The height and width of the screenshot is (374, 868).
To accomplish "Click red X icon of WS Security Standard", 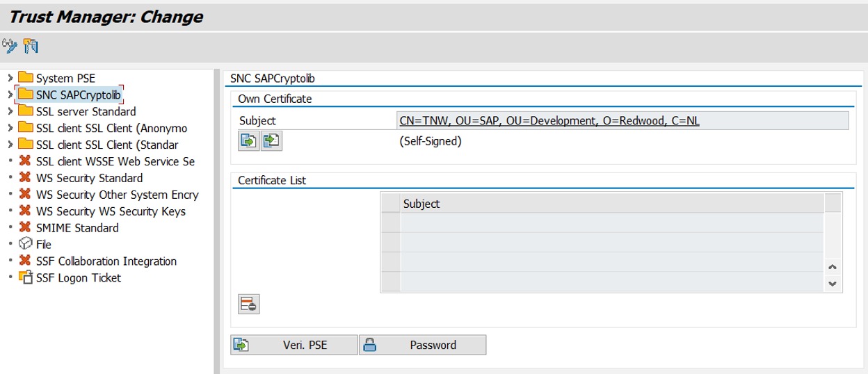I will [x=25, y=177].
